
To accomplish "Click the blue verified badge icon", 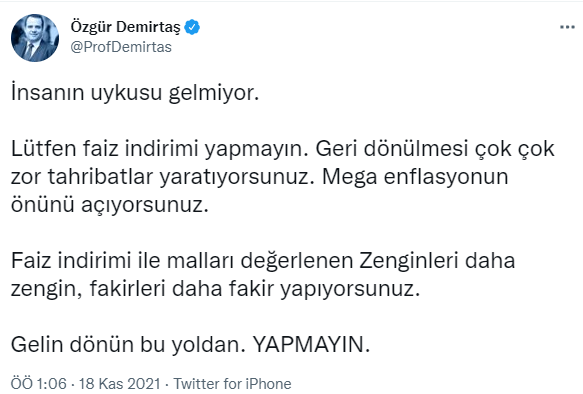I will pos(192,27).
